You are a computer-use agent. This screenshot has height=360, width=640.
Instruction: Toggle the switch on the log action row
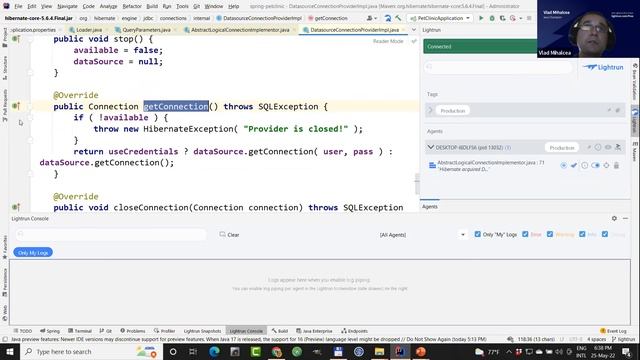[x=595, y=165]
